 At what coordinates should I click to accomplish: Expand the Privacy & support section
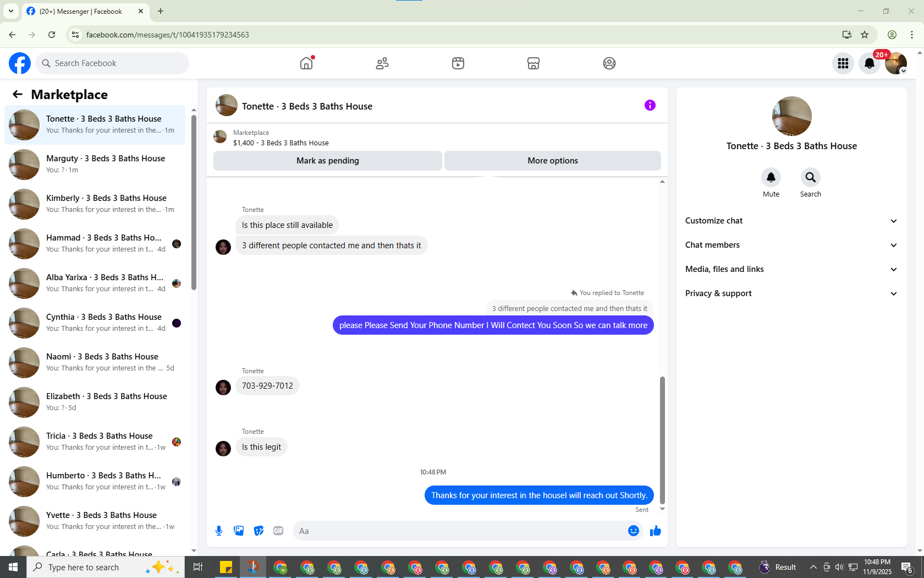[x=791, y=293]
